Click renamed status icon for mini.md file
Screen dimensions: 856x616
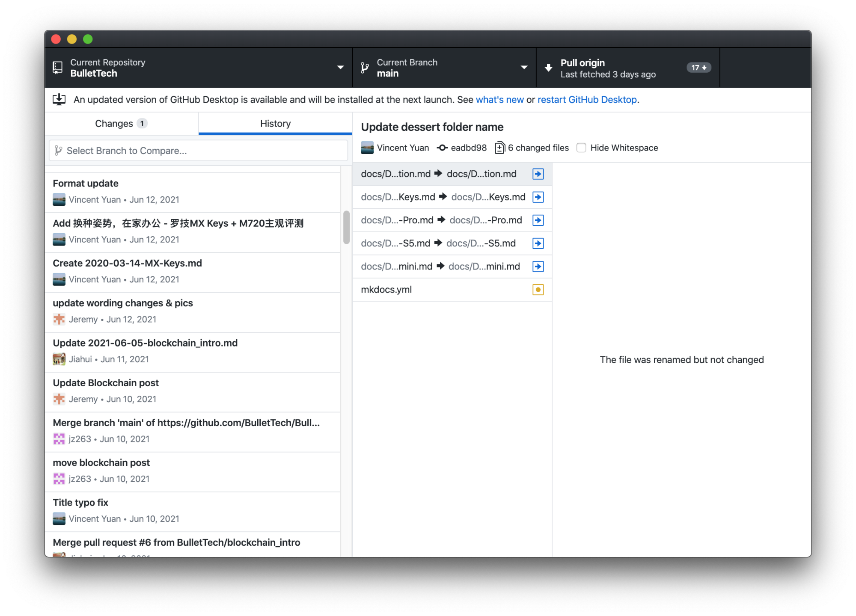(x=538, y=266)
